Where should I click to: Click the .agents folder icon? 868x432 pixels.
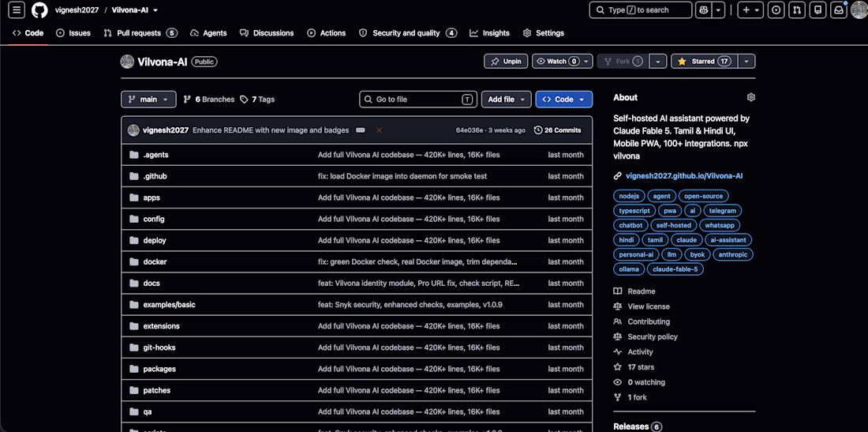[133, 155]
